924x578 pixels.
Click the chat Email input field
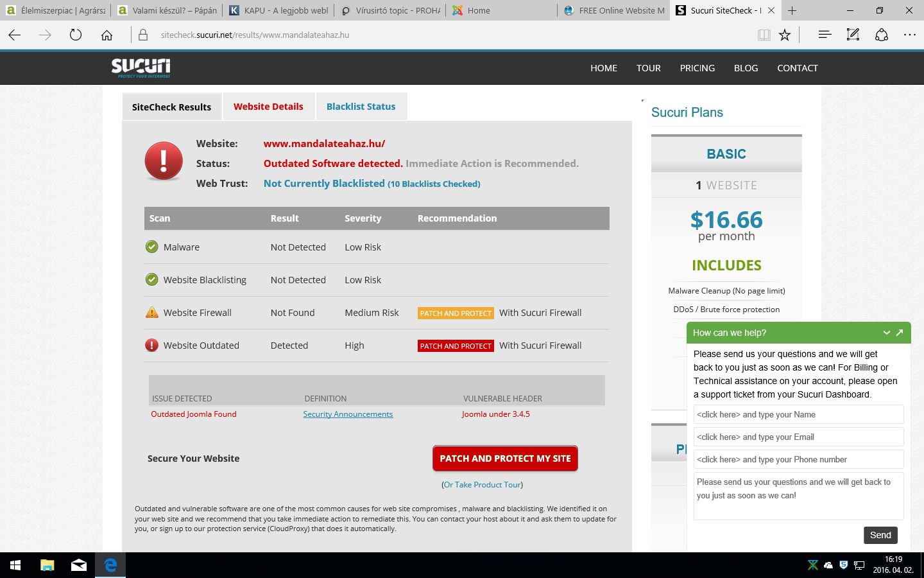tap(798, 437)
